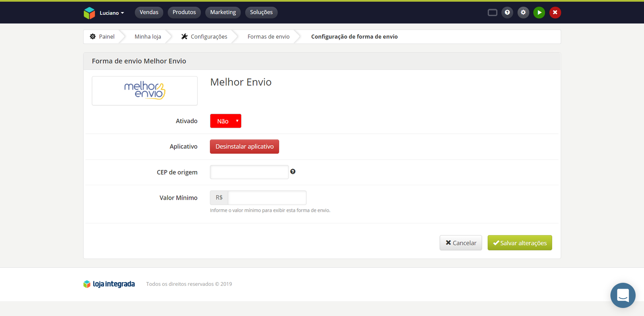
Task: Open the Soluções menu
Action: coord(261,12)
